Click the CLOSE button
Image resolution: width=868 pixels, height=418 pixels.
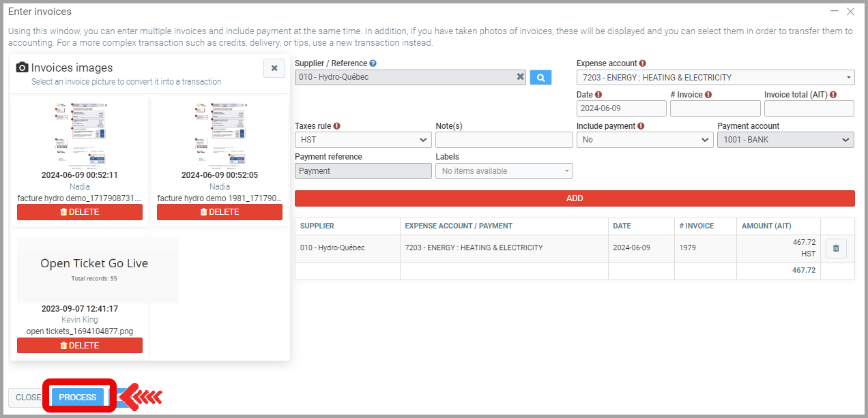pyautogui.click(x=28, y=398)
